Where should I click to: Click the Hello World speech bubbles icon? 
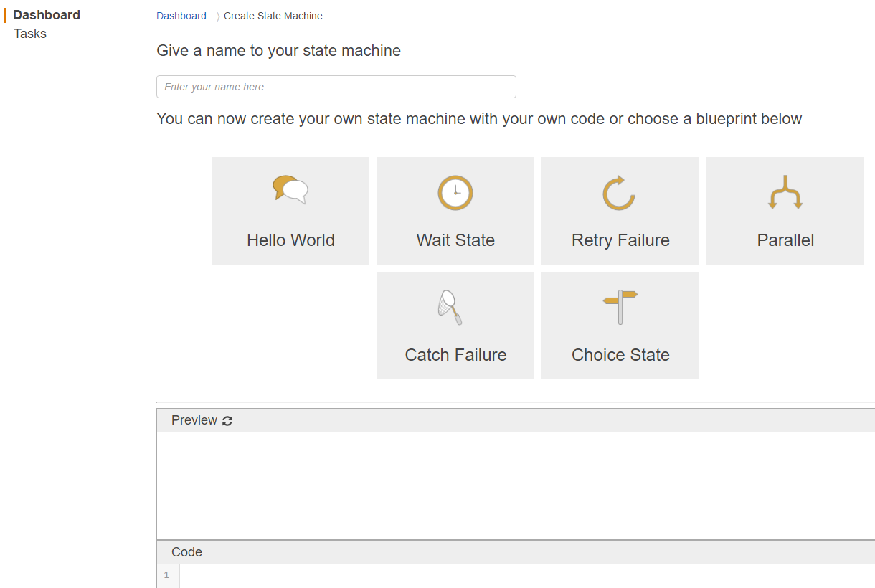tap(290, 190)
